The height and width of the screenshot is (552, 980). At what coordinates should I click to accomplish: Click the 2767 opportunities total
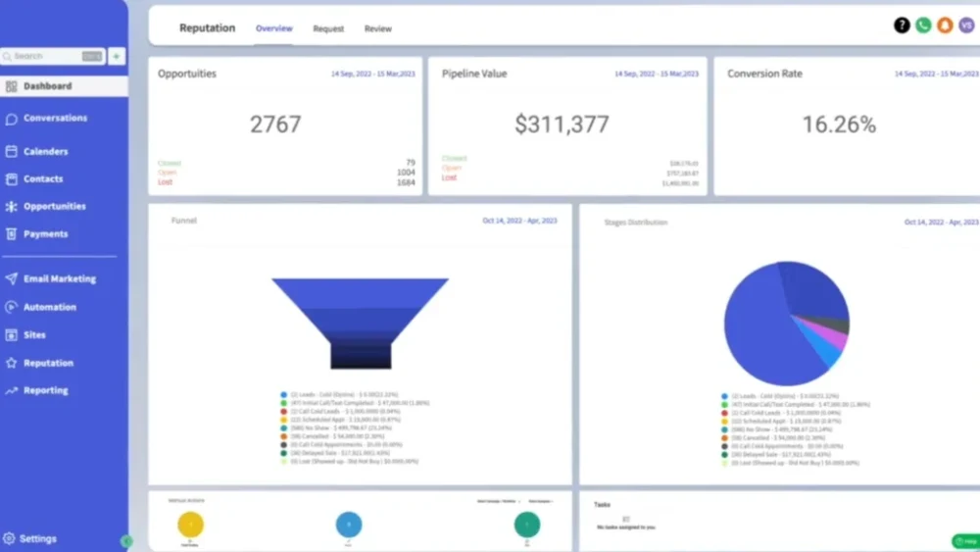tap(275, 125)
